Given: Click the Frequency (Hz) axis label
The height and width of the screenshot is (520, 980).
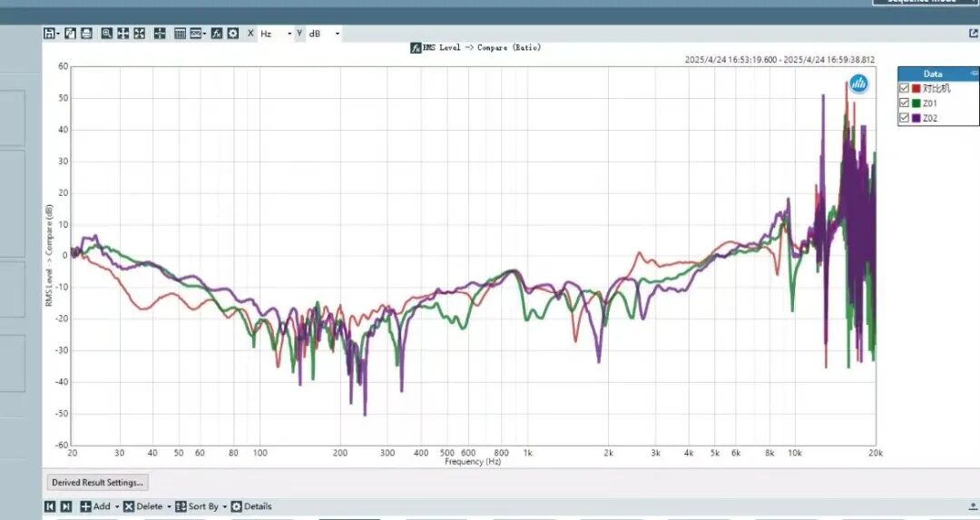Looking at the screenshot, I should click(473, 462).
